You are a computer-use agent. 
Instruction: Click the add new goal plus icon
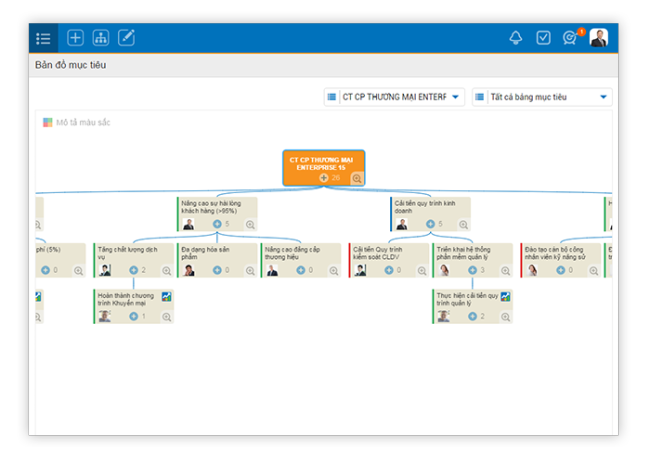pyautogui.click(x=75, y=38)
